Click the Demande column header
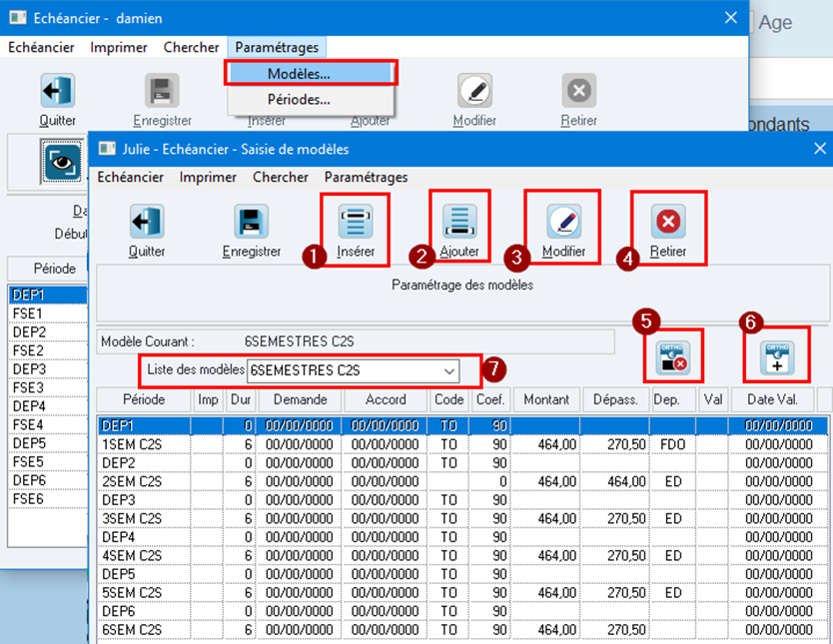 point(301,399)
